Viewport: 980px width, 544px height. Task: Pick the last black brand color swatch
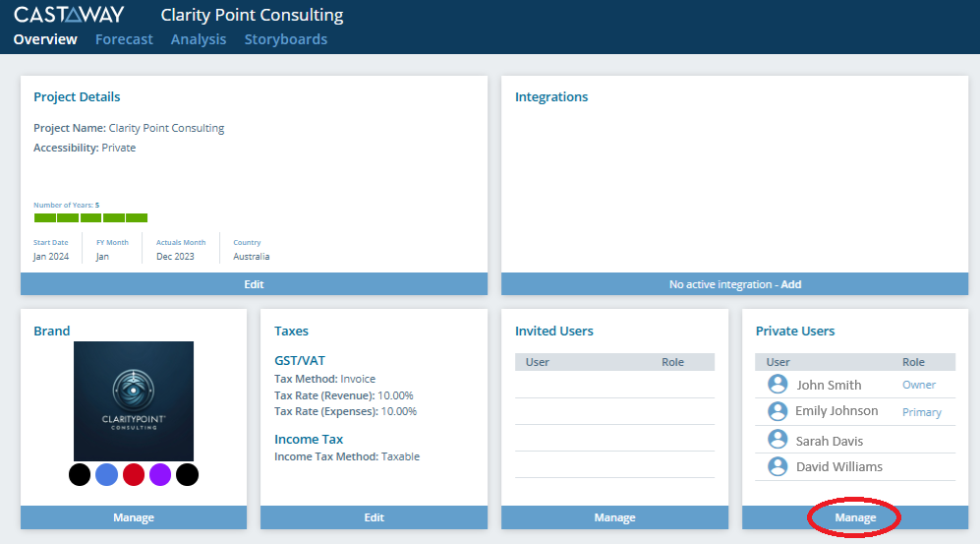[x=187, y=474]
